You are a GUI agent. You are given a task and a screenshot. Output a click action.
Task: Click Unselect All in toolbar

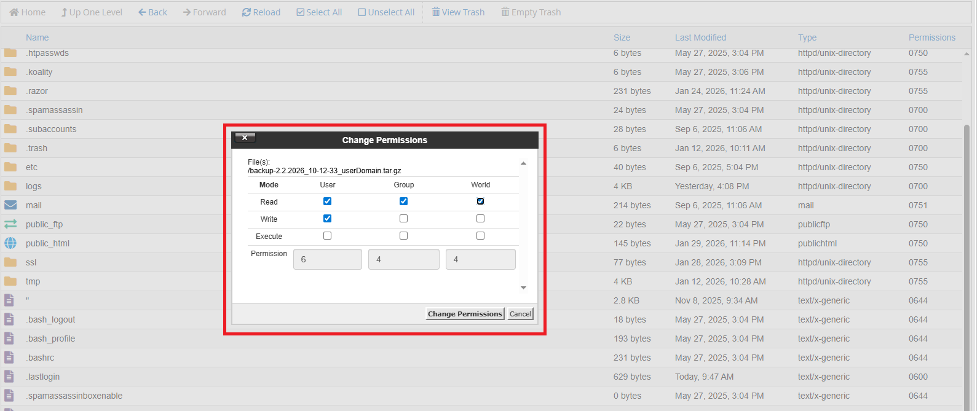click(x=386, y=12)
